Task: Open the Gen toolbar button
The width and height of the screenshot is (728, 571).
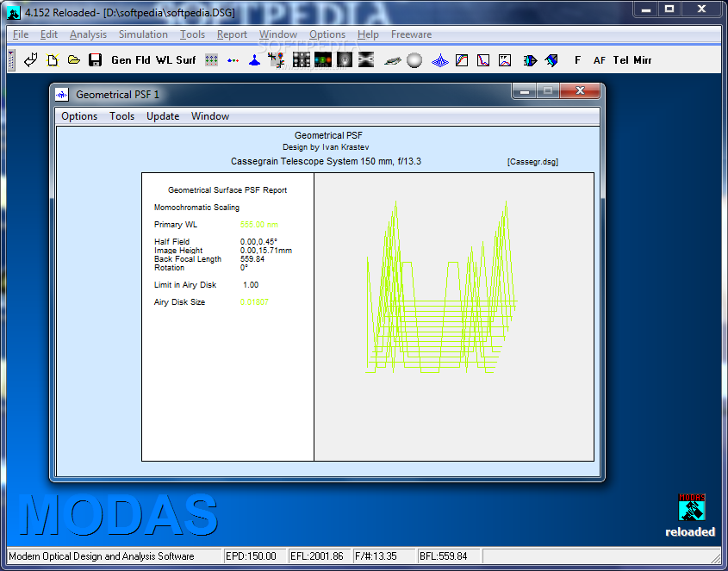Action: coord(121,60)
